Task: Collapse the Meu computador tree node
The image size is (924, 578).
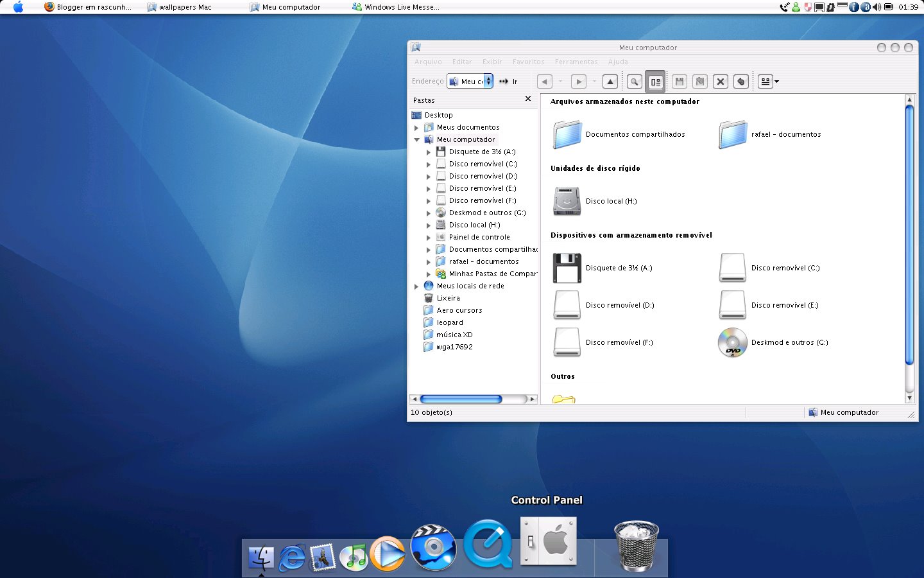Action: (x=416, y=140)
